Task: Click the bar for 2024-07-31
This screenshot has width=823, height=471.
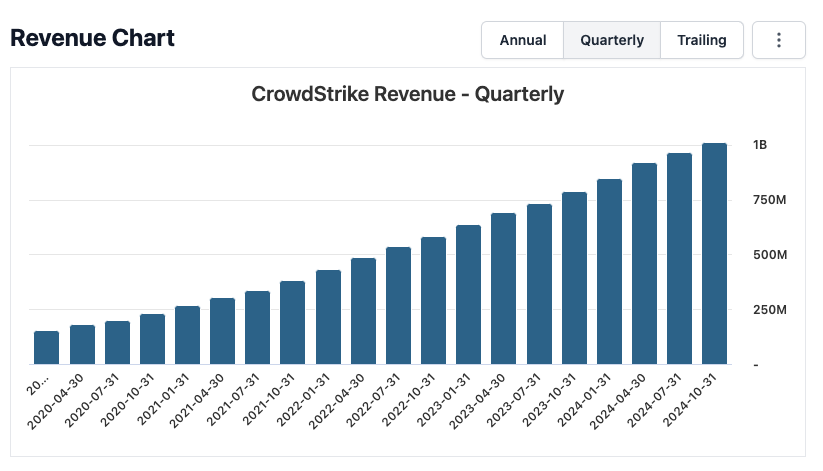Action: [679, 258]
